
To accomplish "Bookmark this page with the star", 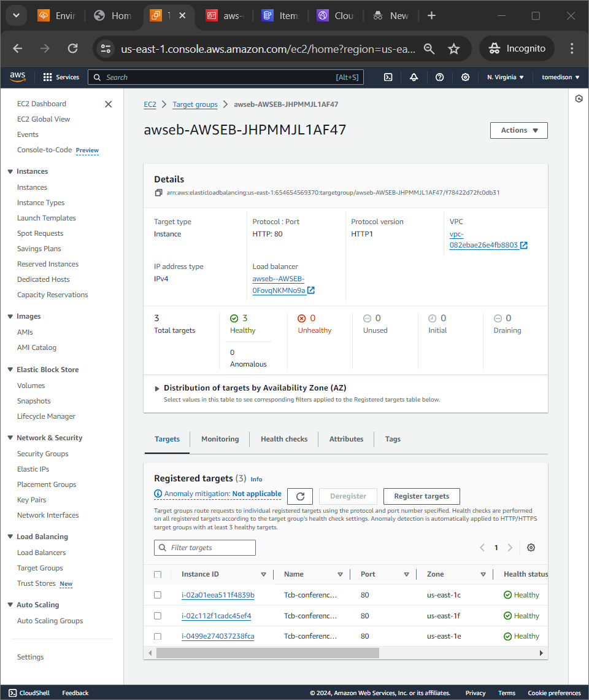I will coord(454,49).
